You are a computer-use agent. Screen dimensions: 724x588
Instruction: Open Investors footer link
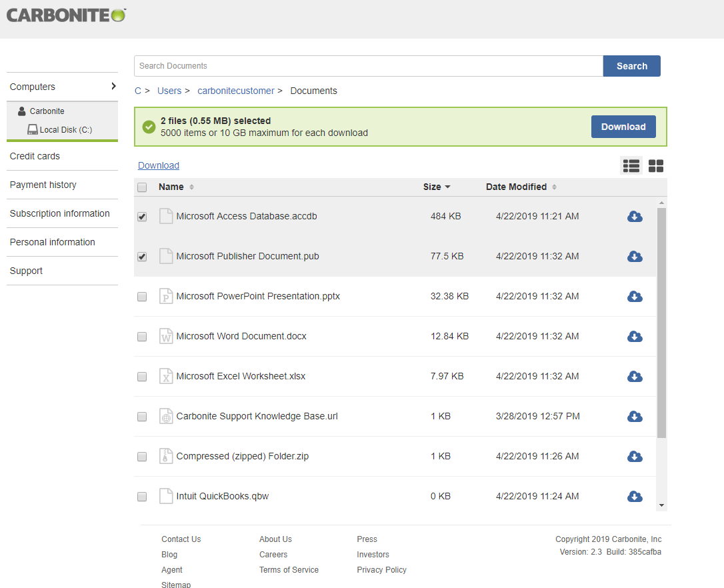pos(373,554)
